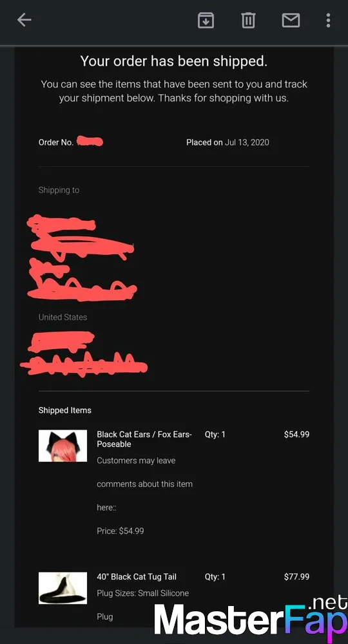Open the Black Cat Ears product thumbnail
Screen dimensions: 348x644
pos(63,446)
